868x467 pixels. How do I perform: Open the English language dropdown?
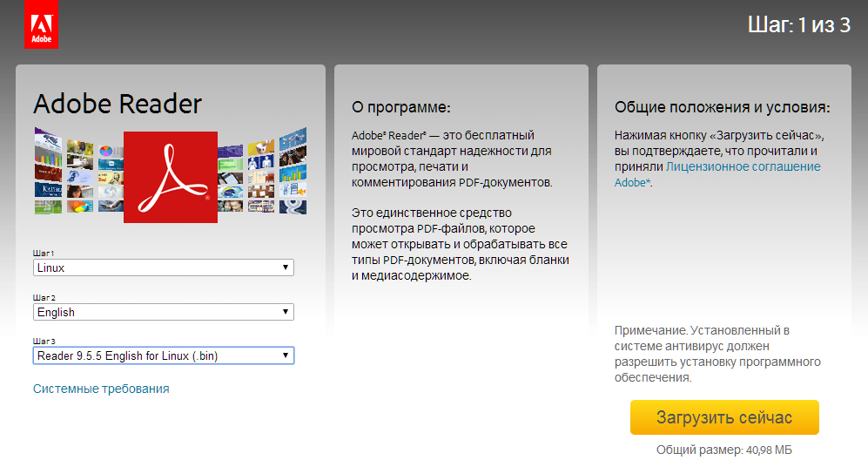pos(164,312)
